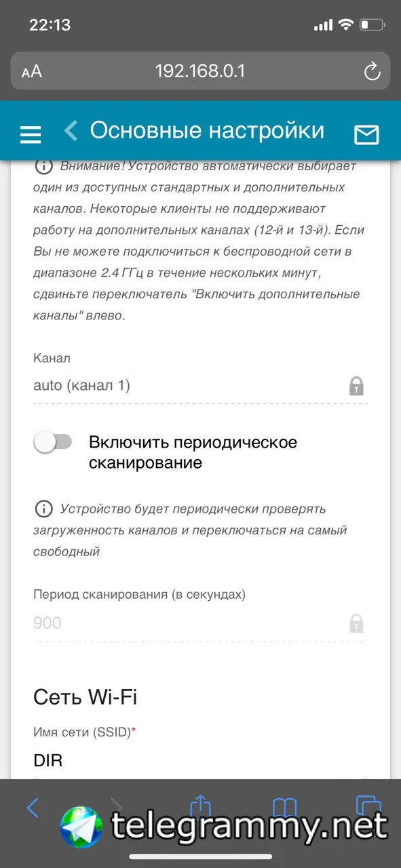The height and width of the screenshot is (868, 401).
Task: Tap the scan period field showing 900
Action: (x=200, y=623)
